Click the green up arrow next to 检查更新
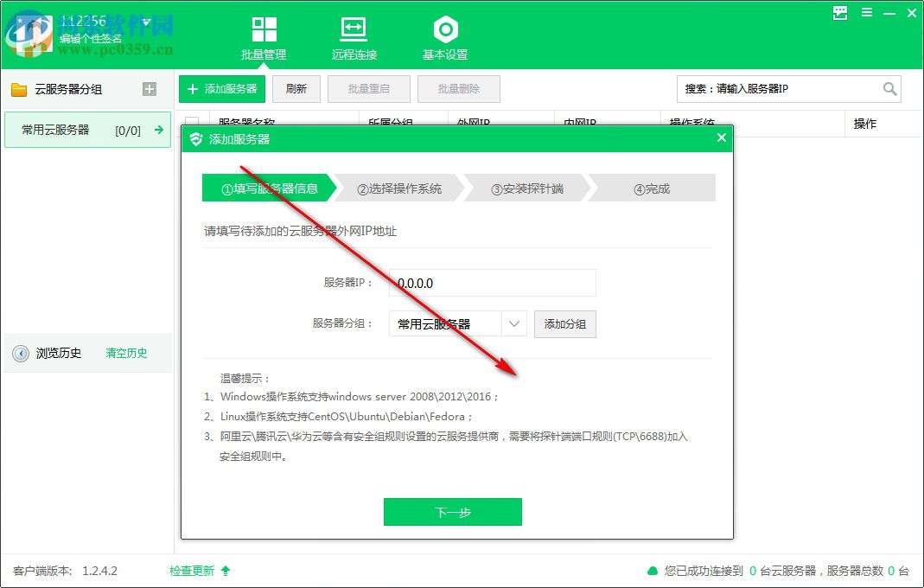Viewport: 924px width, 588px height. 225,571
